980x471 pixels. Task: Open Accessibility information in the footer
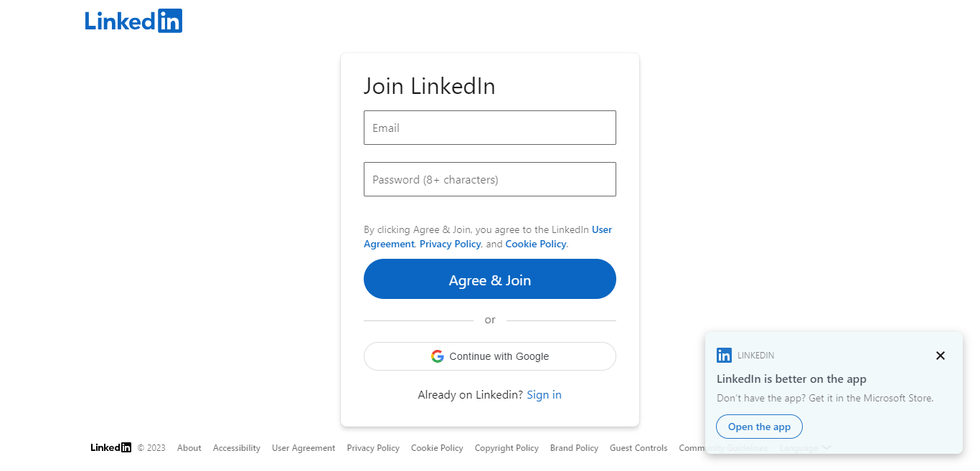point(236,447)
